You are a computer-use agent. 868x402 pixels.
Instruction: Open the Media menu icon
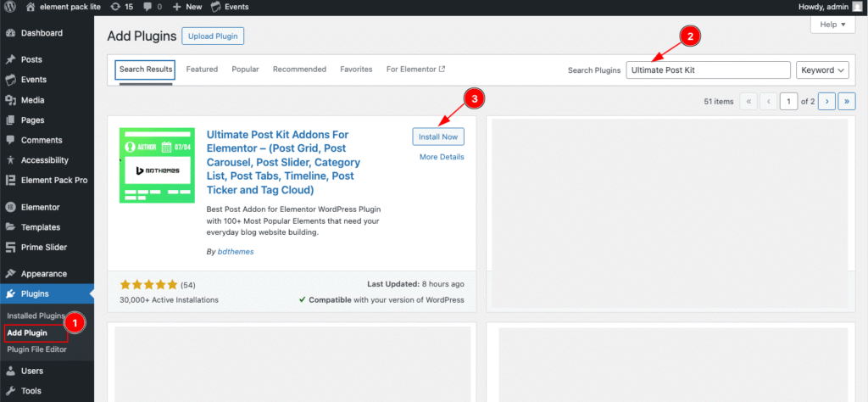click(10, 100)
